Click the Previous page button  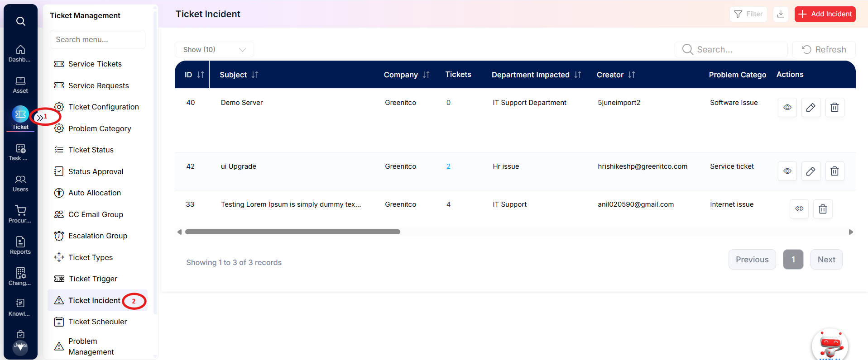752,260
